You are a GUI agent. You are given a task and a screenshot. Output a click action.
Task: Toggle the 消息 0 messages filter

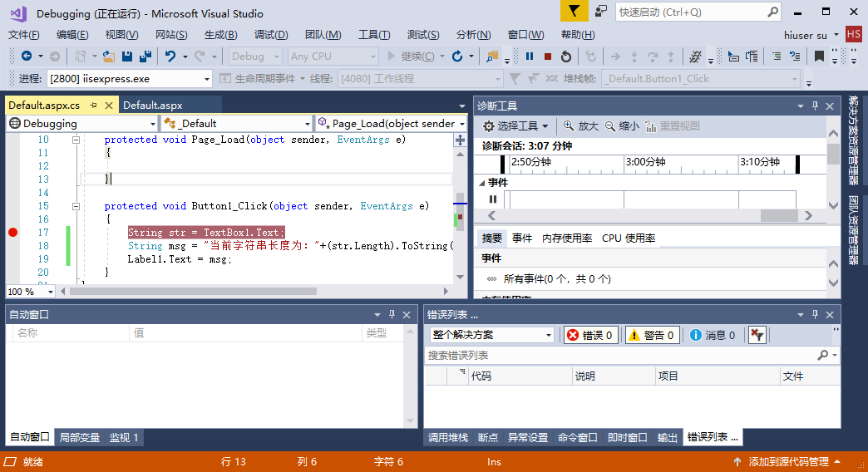(713, 335)
